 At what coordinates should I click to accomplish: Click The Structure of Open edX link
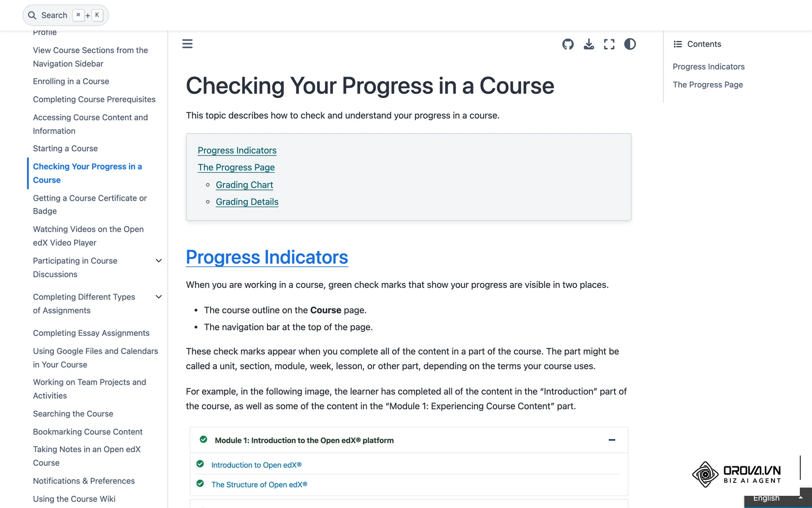259,485
